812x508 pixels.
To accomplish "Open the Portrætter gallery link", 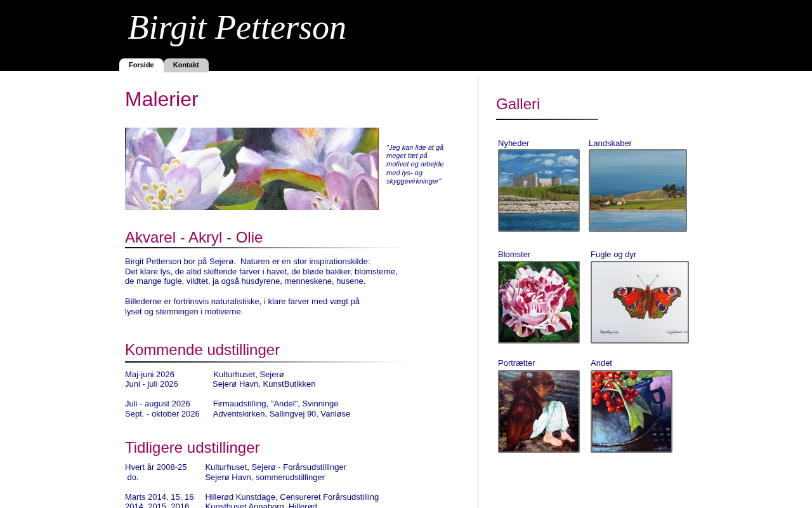I will click(516, 363).
